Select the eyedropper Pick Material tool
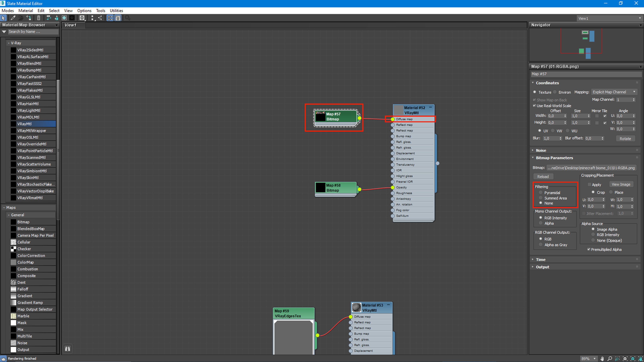This screenshot has width=644, height=362. tap(13, 18)
